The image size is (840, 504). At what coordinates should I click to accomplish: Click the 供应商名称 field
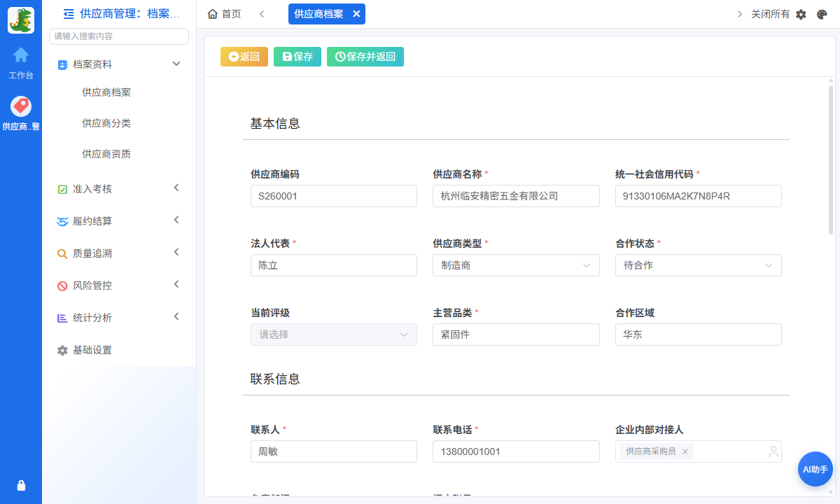pyautogui.click(x=516, y=196)
